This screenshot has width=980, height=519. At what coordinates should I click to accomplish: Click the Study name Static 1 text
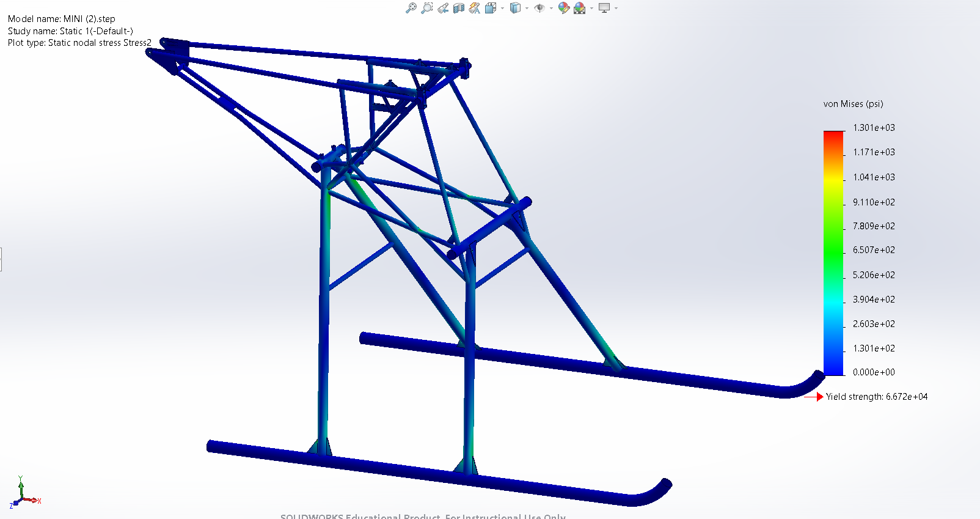click(70, 31)
